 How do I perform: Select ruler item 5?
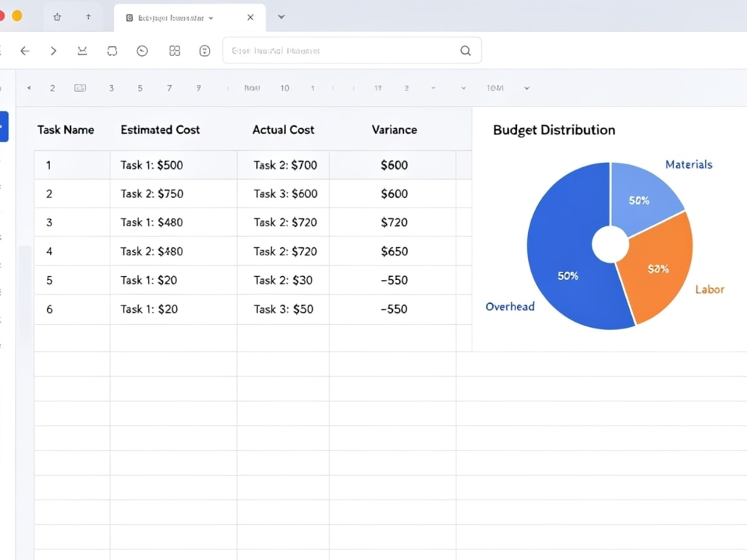pyautogui.click(x=140, y=88)
